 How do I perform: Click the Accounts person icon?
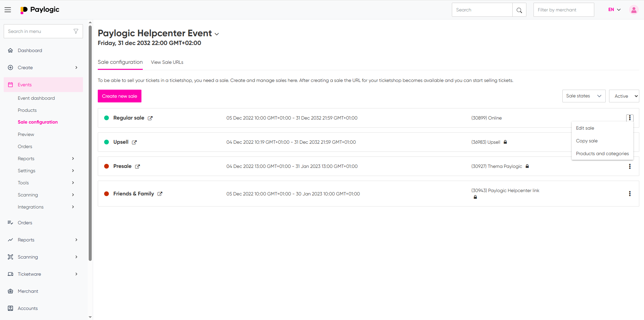[x=10, y=308]
